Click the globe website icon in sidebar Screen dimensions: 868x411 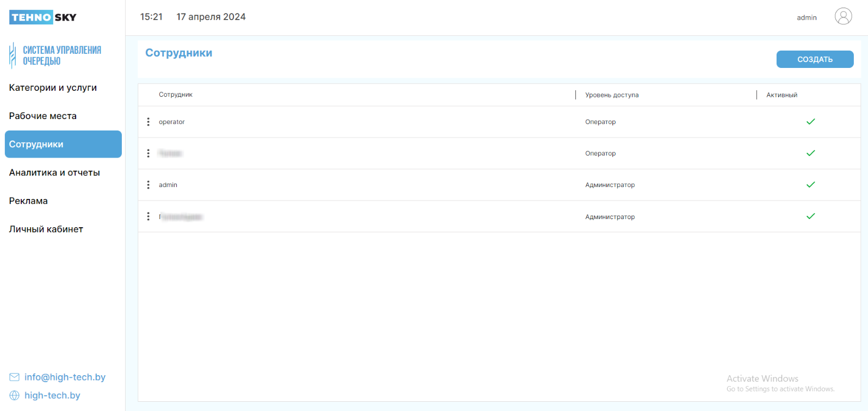(x=14, y=396)
